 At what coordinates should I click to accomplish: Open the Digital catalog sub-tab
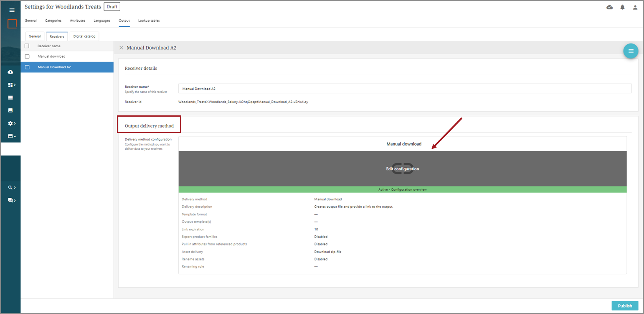(x=84, y=36)
